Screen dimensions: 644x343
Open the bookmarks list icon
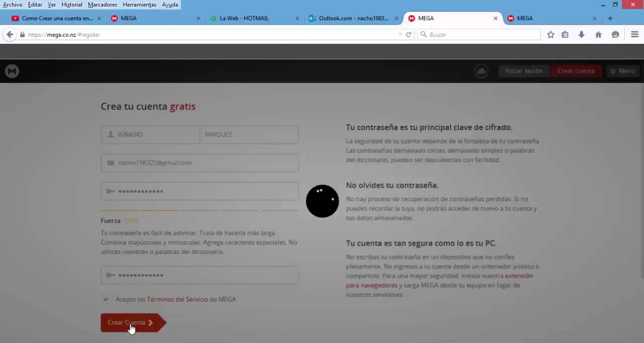point(565,35)
